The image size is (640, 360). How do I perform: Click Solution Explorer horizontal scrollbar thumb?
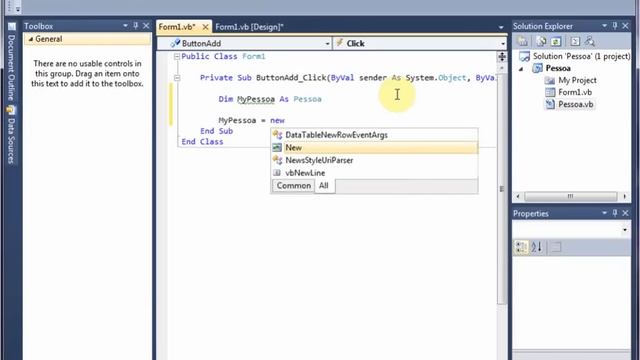tap(571, 196)
